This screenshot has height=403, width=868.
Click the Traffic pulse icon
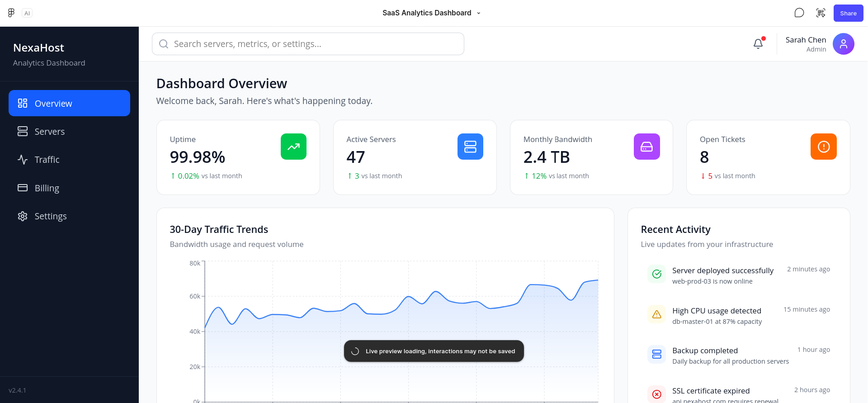[23, 159]
